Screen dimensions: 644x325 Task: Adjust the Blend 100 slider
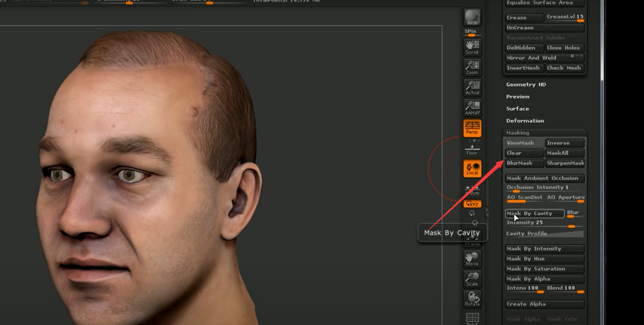pyautogui.click(x=565, y=289)
